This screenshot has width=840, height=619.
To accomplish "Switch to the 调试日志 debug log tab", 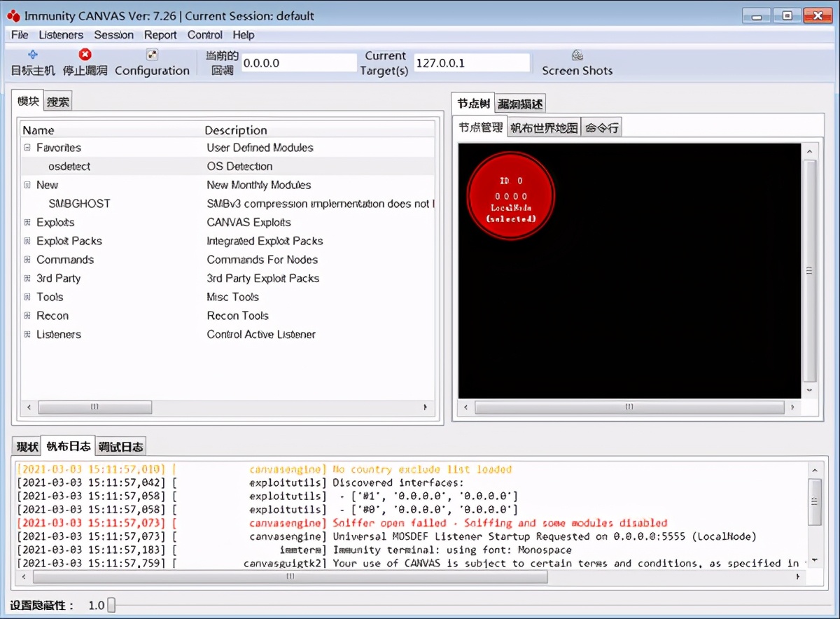I will coord(120,447).
